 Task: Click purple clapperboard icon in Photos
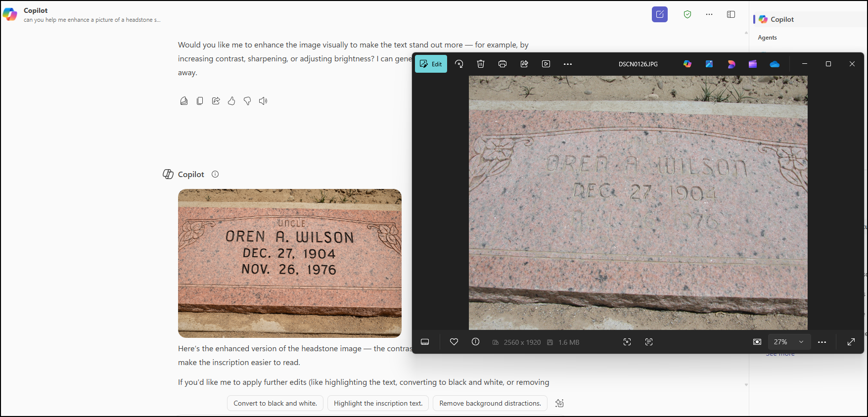click(x=753, y=64)
